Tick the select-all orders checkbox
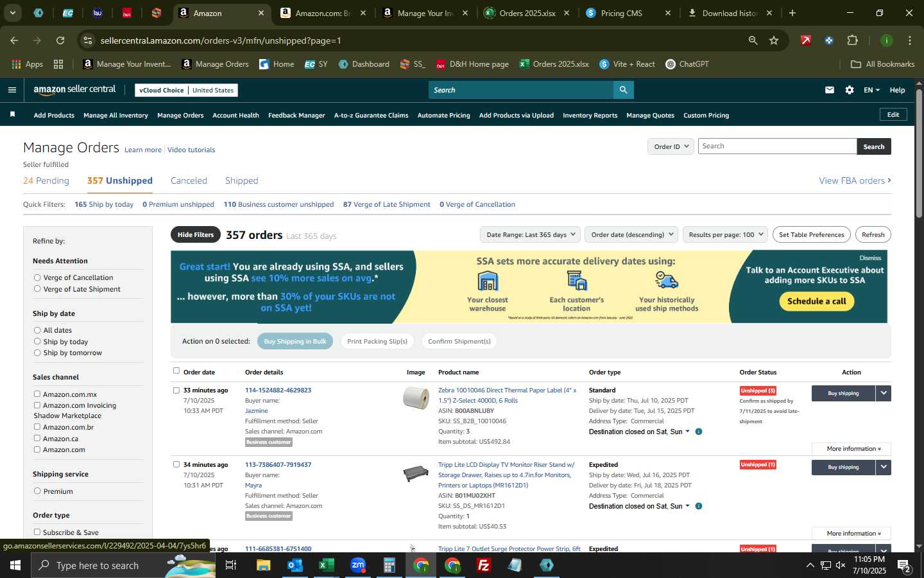Viewport: 924px width, 578px height. pos(176,371)
